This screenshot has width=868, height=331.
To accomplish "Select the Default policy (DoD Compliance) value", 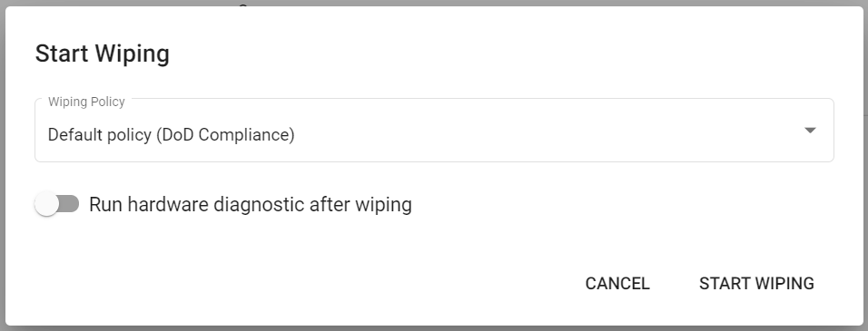I will point(171,135).
